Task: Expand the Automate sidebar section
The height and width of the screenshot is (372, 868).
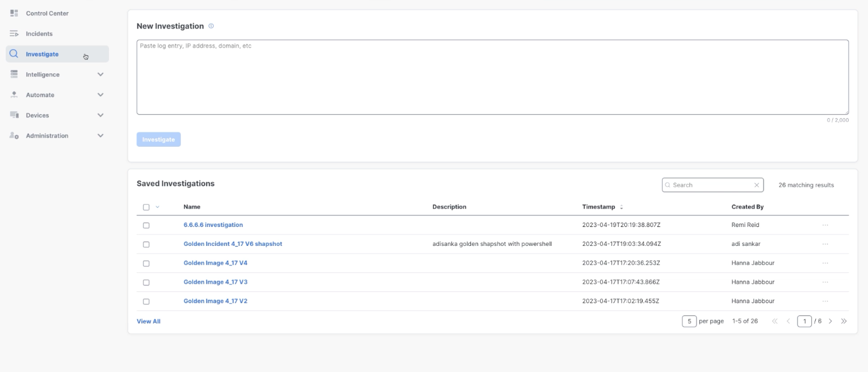Action: 100,95
